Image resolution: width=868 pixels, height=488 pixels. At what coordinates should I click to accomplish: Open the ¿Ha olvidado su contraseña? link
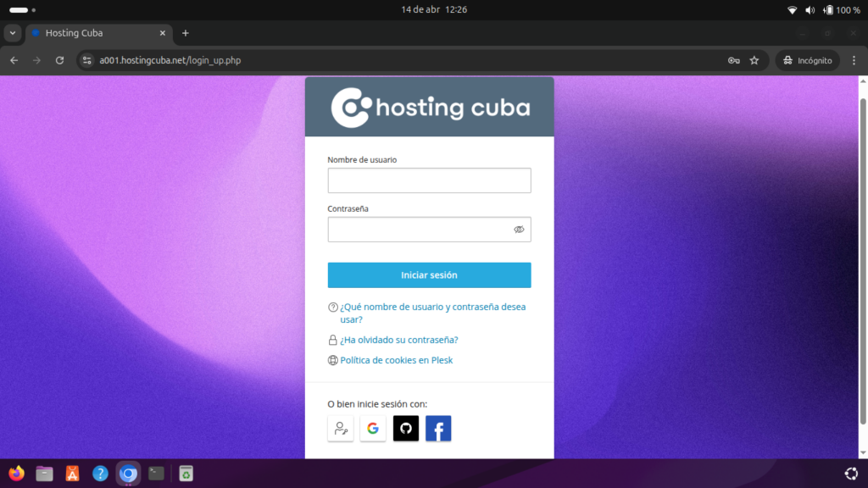(398, 340)
